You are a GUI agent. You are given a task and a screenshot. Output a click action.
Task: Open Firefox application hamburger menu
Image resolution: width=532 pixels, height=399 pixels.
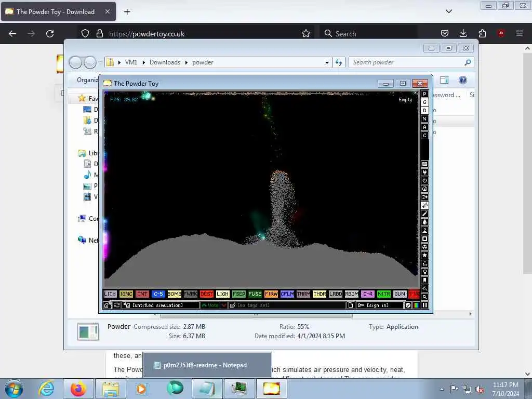pyautogui.click(x=520, y=33)
